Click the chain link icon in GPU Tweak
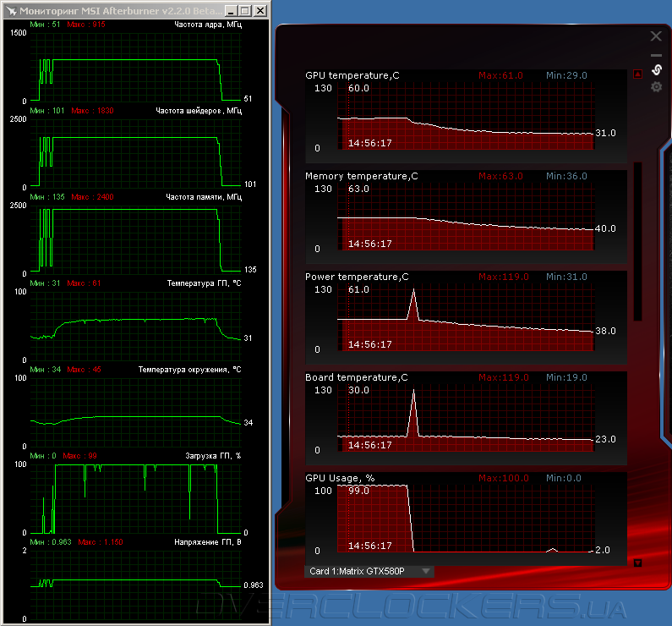The width and height of the screenshot is (672, 626). click(x=657, y=69)
